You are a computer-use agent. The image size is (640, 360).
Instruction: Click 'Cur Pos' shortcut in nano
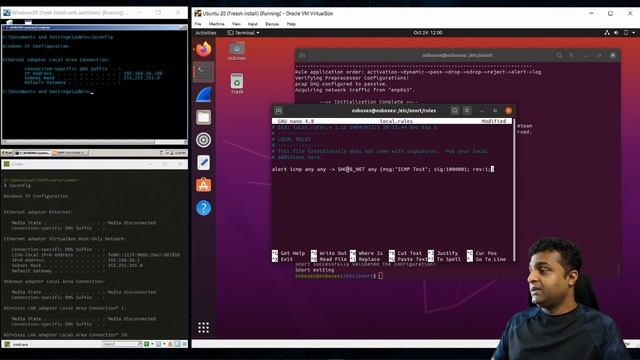pyautogui.click(x=482, y=253)
